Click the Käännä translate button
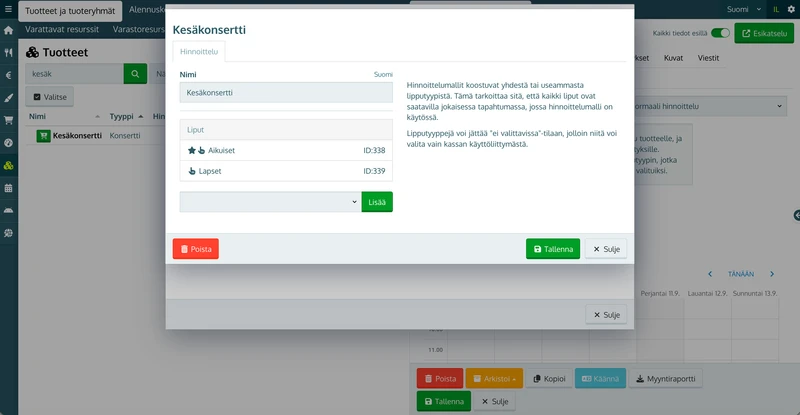Screen dimensions: 800x415 pos(600,379)
